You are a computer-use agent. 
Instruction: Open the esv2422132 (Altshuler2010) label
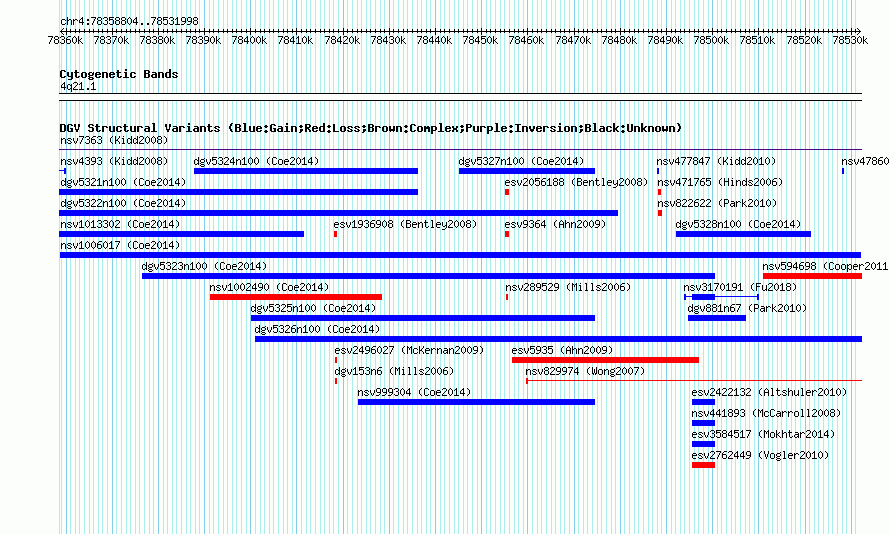coord(769,392)
